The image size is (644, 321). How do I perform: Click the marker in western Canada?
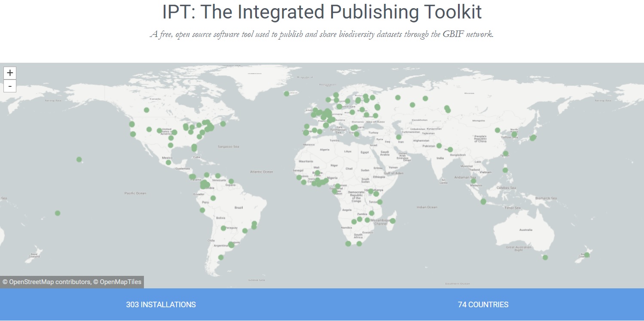(147, 110)
